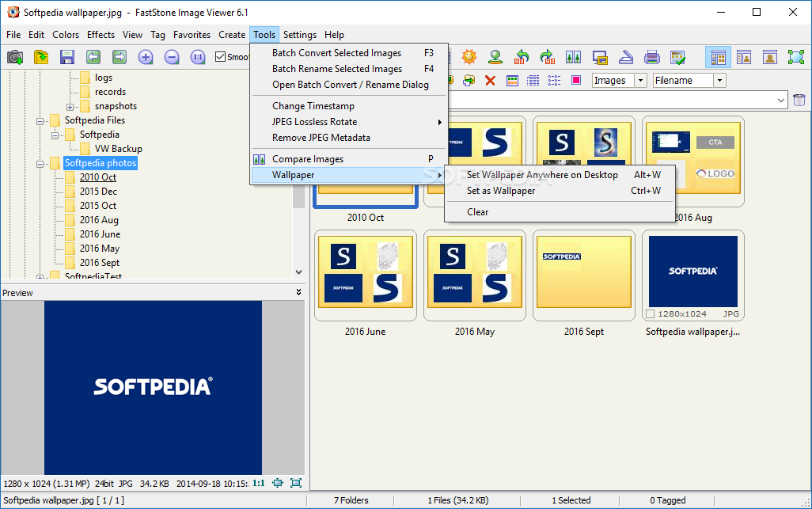812x509 pixels.
Task: Click the blue floppy disk save icon
Action: pos(67,57)
